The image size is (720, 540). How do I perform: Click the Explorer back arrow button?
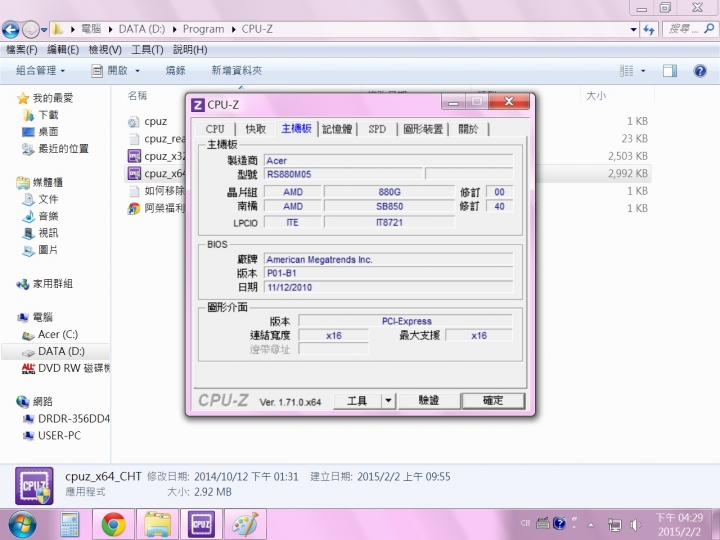tap(11, 30)
